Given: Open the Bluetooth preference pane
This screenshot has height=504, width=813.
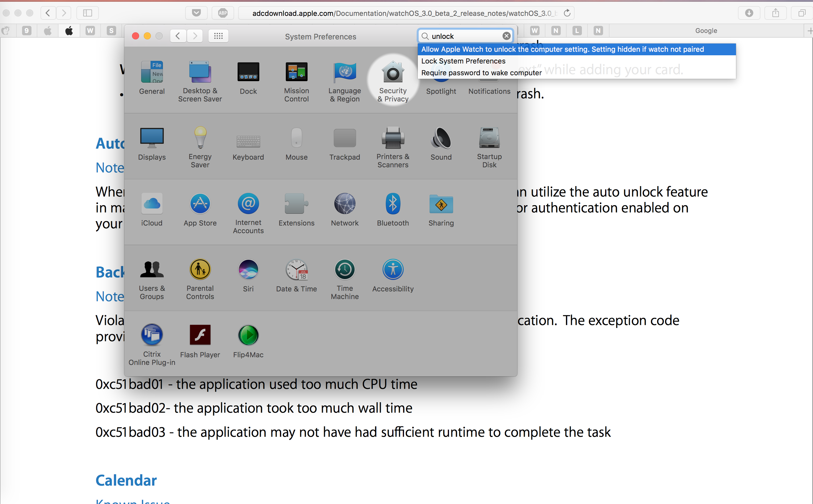Looking at the screenshot, I should pos(393,210).
